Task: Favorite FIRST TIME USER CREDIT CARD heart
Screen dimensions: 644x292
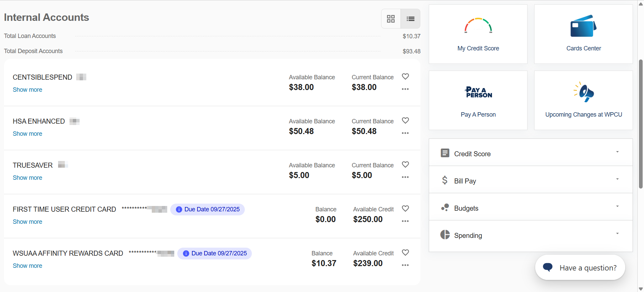Action: click(x=405, y=209)
